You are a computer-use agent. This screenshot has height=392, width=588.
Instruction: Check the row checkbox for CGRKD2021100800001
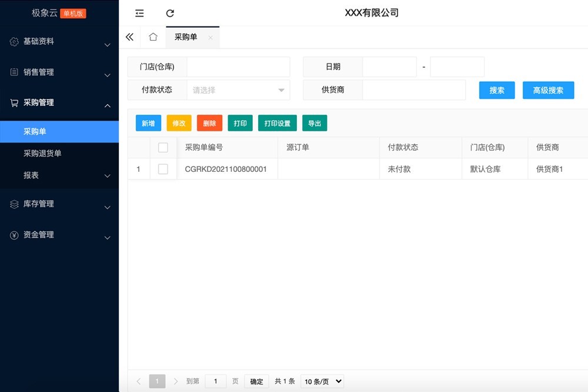(x=163, y=169)
